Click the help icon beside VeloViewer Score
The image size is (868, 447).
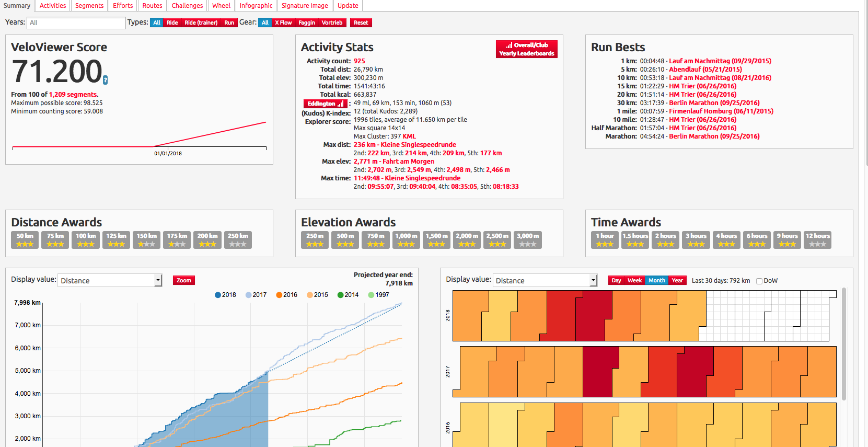(x=106, y=80)
